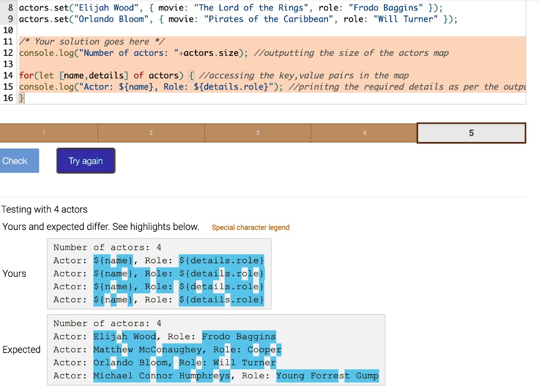Screen dimensions: 540x392
Task: Click highlighted Elijah Wood in Expected output
Action: (123, 336)
